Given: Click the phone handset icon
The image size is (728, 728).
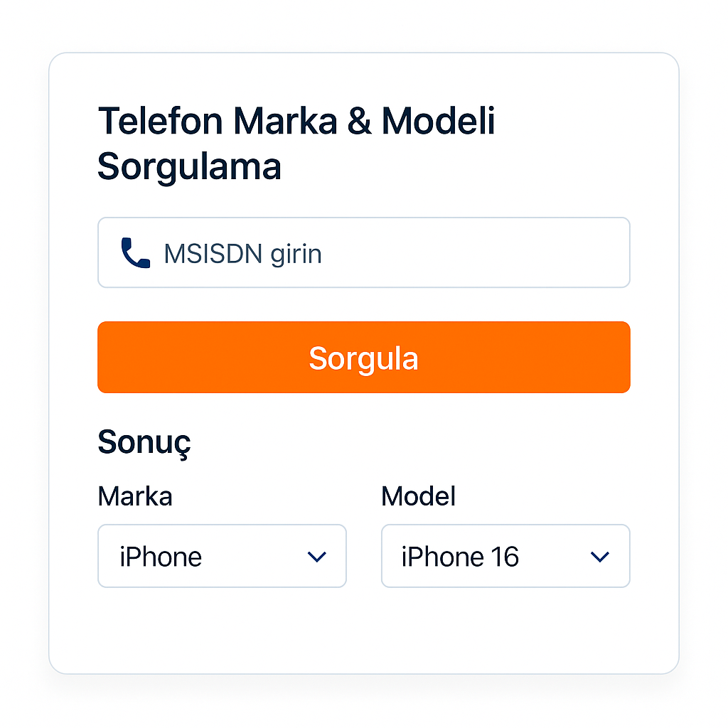Looking at the screenshot, I should tap(136, 252).
